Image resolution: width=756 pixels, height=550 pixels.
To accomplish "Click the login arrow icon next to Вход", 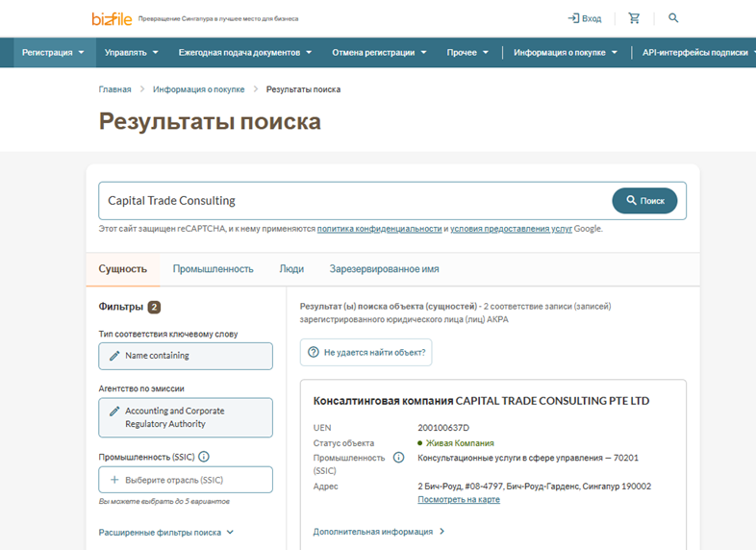I will [573, 18].
